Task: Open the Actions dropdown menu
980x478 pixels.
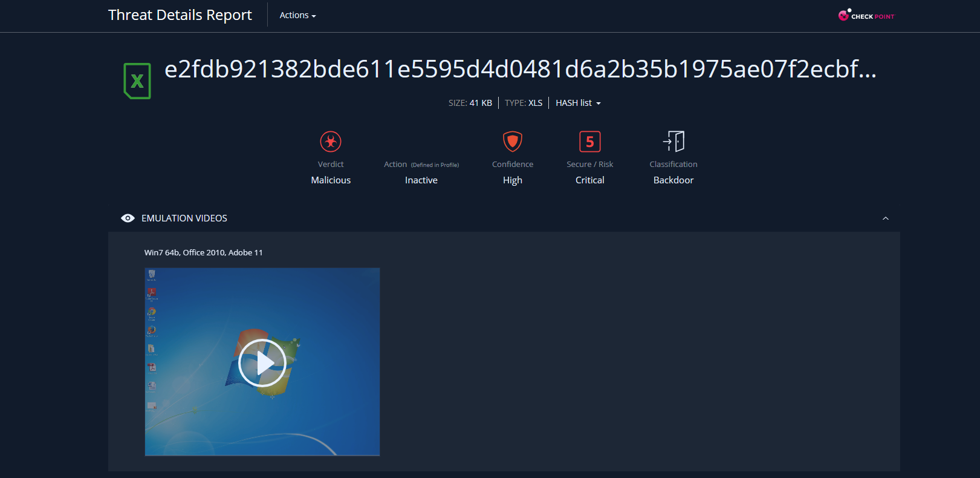Action: tap(297, 15)
